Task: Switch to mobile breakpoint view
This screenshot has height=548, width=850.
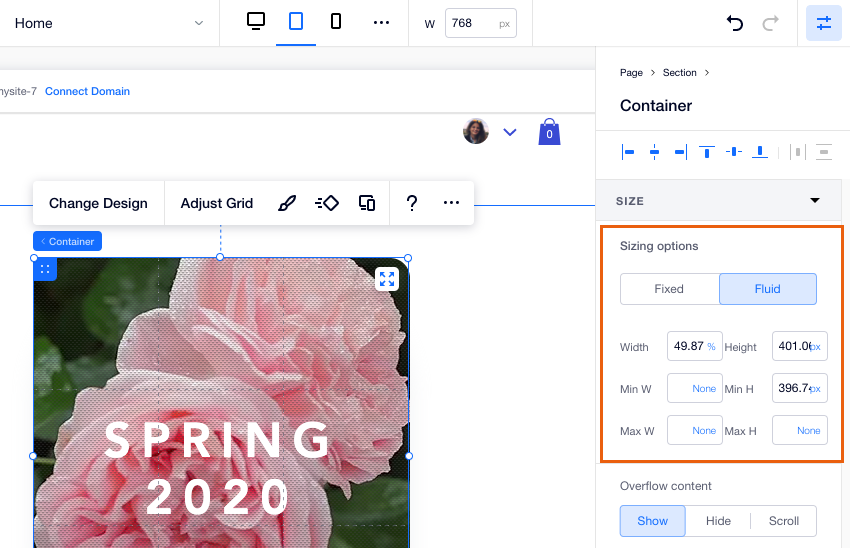Action: click(336, 22)
